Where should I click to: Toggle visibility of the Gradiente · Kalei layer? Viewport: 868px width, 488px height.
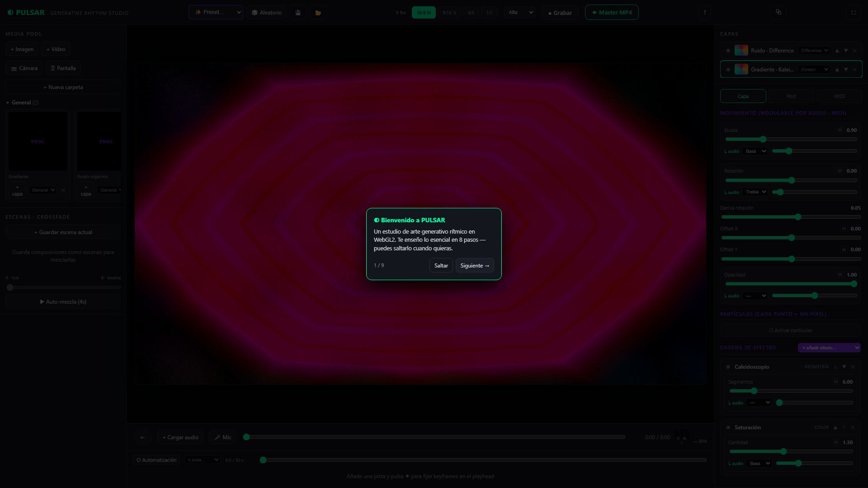[x=728, y=70]
